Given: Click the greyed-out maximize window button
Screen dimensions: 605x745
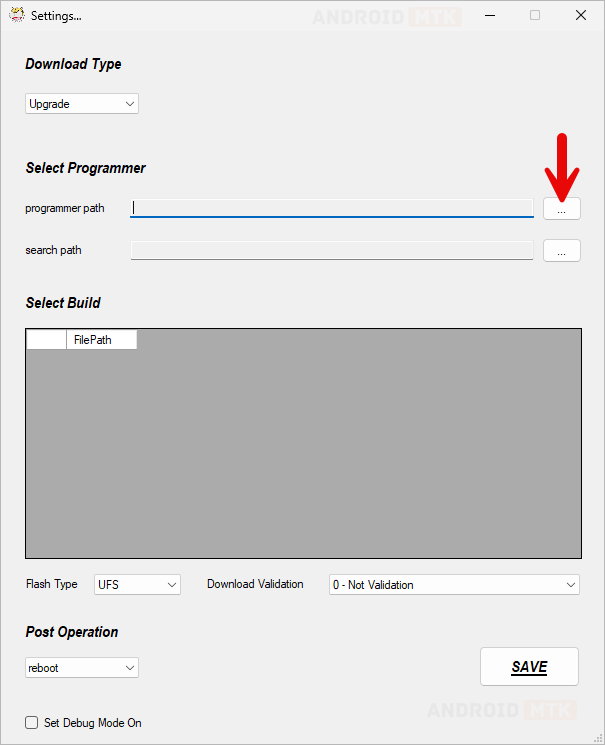Looking at the screenshot, I should pos(535,15).
